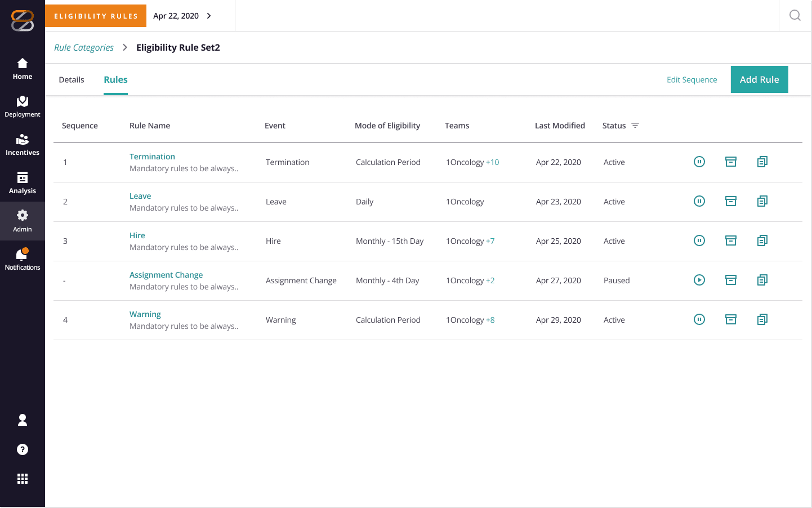Click the Event column header

click(275, 126)
